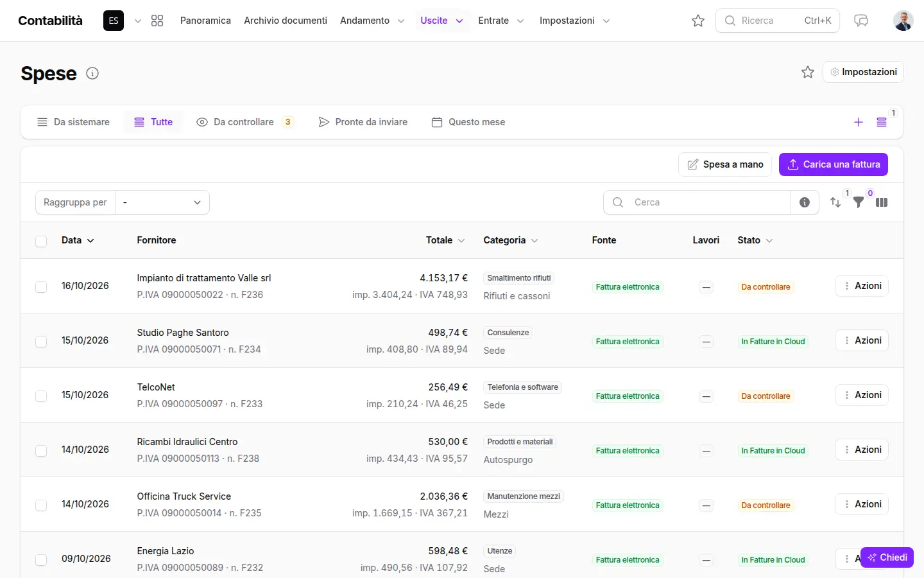Tick the Officina Truck Service checkbox
This screenshot has width=924, height=578.
tap(41, 505)
